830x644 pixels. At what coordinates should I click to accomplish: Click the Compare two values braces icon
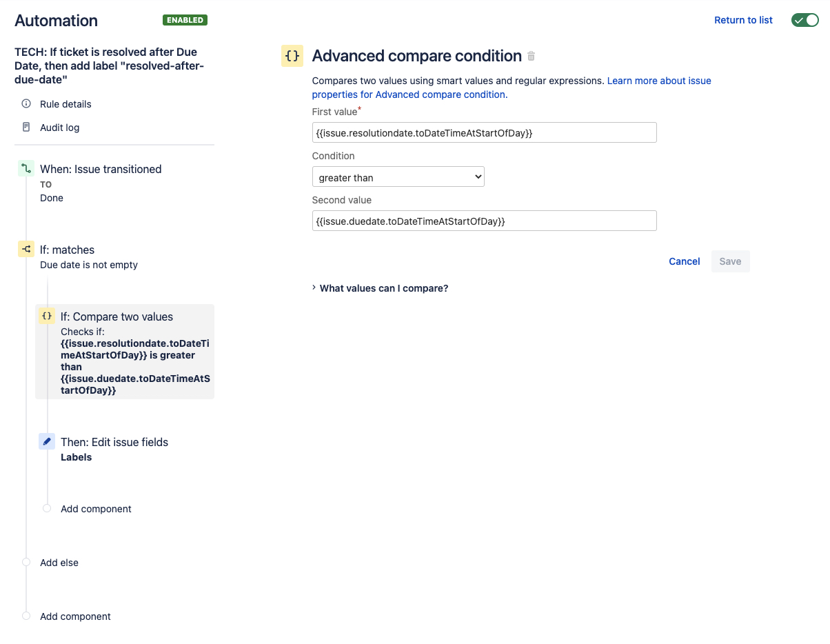click(x=47, y=316)
